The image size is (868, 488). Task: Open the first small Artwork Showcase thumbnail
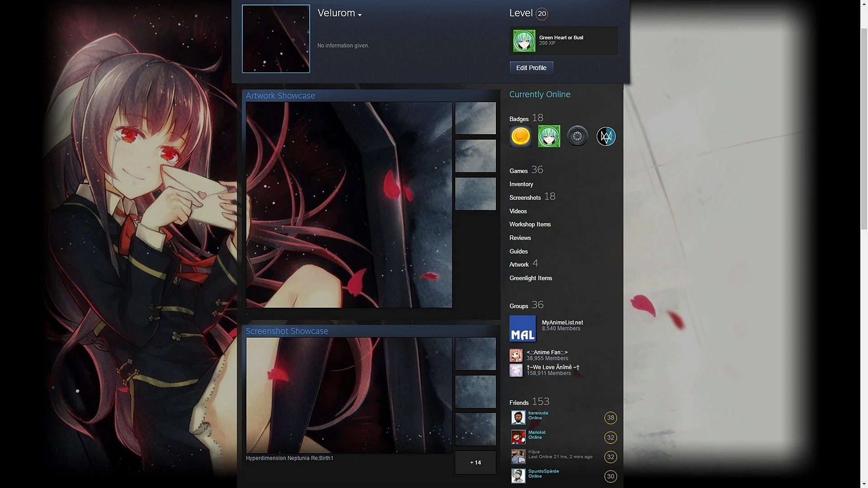pyautogui.click(x=475, y=118)
